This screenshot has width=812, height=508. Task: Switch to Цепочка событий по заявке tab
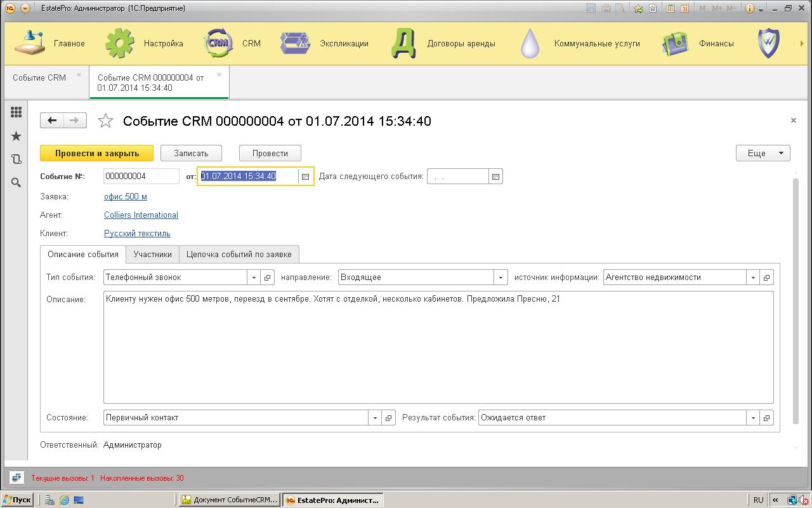239,254
